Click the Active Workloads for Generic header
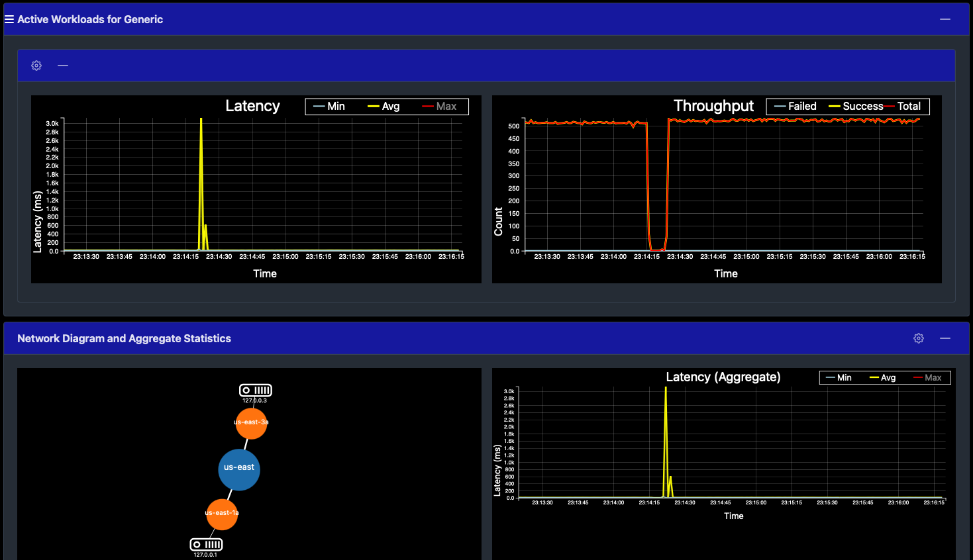Viewport: 973px width, 560px height. (x=91, y=19)
